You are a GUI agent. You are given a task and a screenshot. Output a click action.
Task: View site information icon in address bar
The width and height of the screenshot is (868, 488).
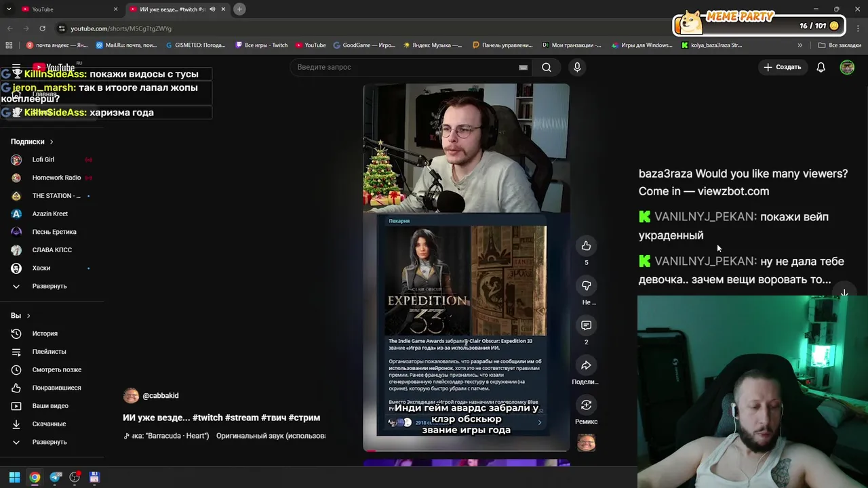point(62,28)
